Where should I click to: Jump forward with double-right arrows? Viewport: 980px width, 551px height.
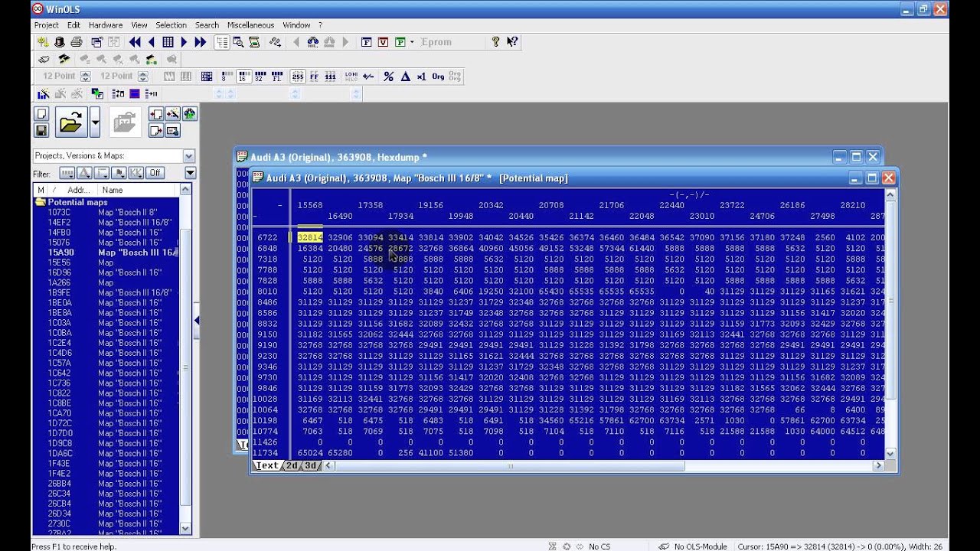pos(201,42)
